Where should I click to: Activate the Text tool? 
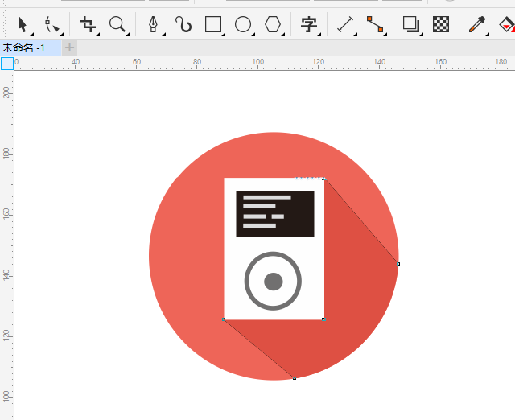click(308, 25)
